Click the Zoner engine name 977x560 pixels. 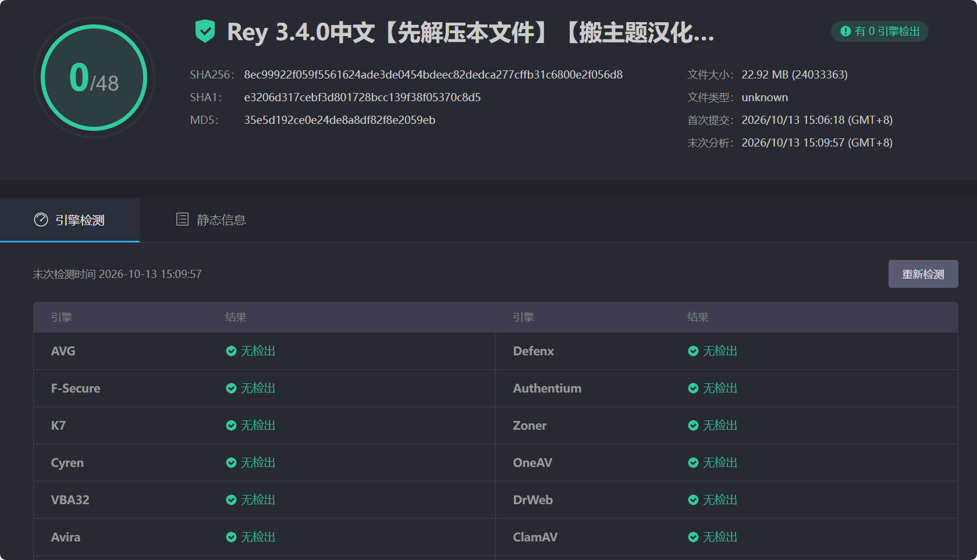[x=530, y=426]
